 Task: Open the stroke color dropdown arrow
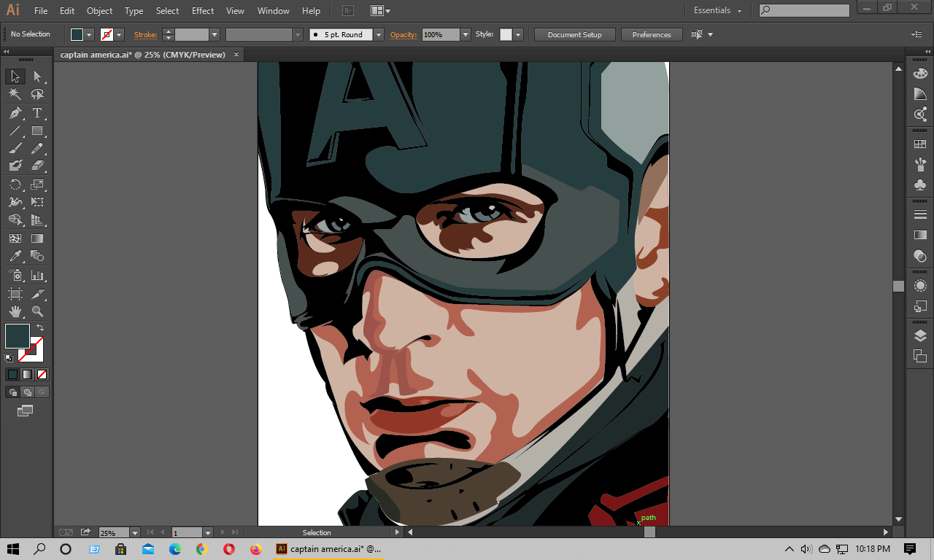pos(120,34)
